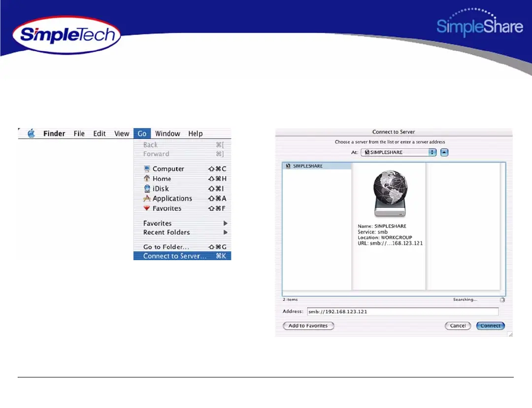Screen dimensions: 532x408
Task: Click the 'Location: WORKGROUP' text
Action: [385, 238]
